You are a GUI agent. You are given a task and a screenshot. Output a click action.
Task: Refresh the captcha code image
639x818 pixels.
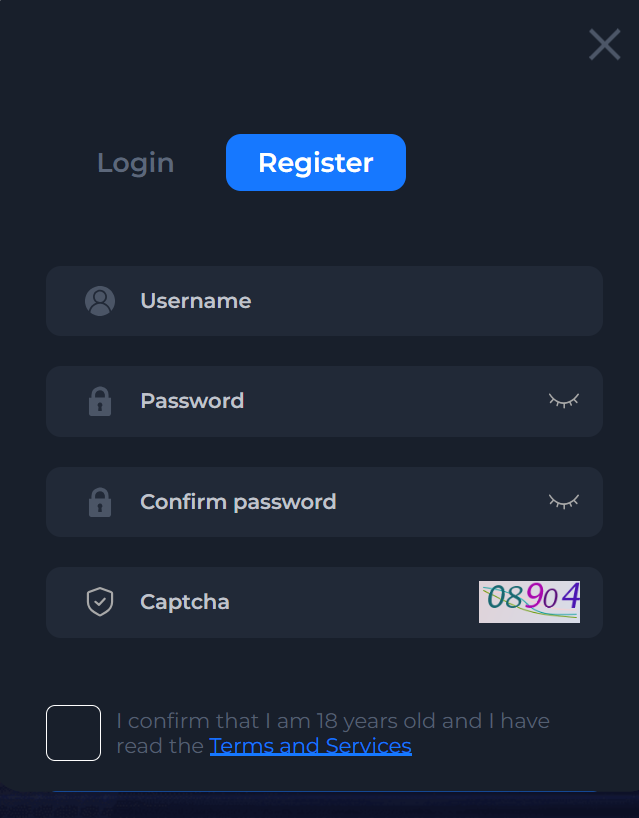(x=529, y=601)
